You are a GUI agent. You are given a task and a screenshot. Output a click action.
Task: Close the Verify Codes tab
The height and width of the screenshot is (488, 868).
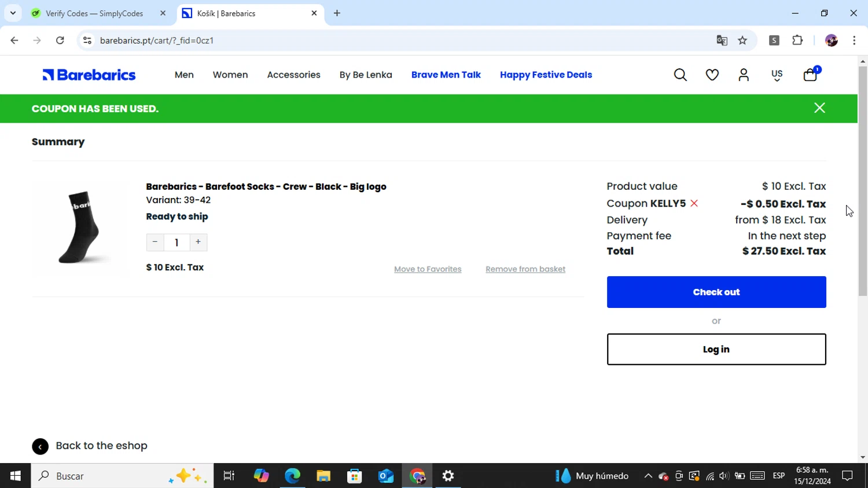[163, 13]
